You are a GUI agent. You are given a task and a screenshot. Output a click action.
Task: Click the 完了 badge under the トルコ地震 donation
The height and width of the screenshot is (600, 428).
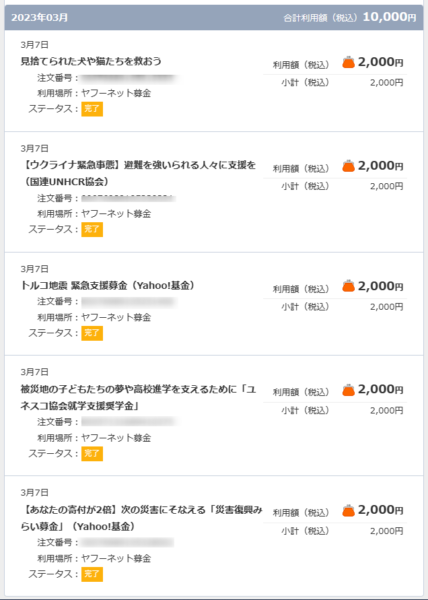tap(92, 333)
